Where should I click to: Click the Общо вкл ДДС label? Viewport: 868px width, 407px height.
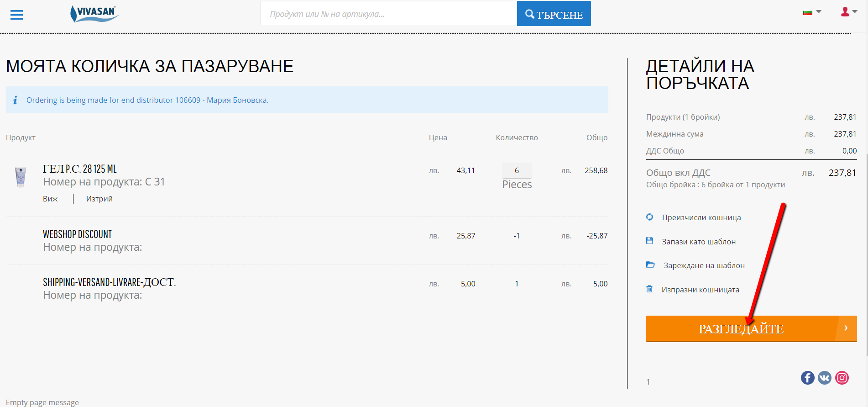[678, 173]
